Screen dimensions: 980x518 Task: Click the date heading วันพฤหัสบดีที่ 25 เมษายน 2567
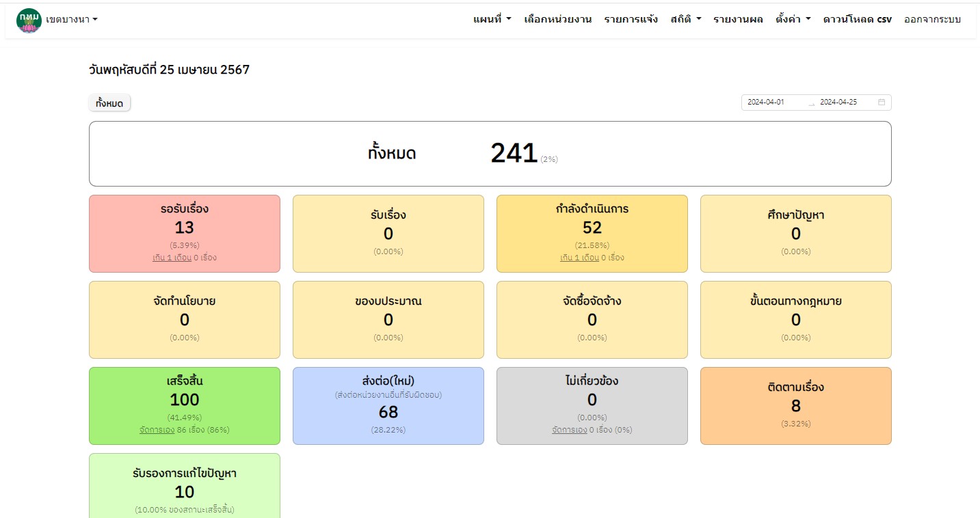[169, 70]
